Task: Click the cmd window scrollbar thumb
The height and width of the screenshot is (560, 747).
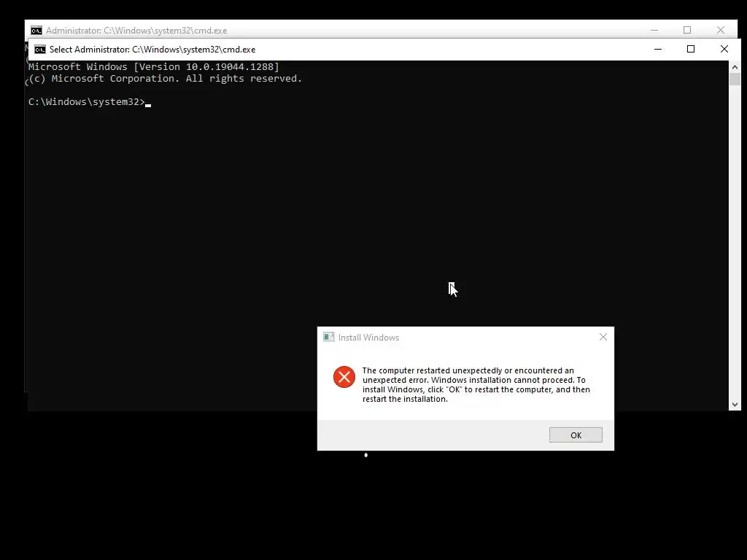Action: pyautogui.click(x=735, y=79)
